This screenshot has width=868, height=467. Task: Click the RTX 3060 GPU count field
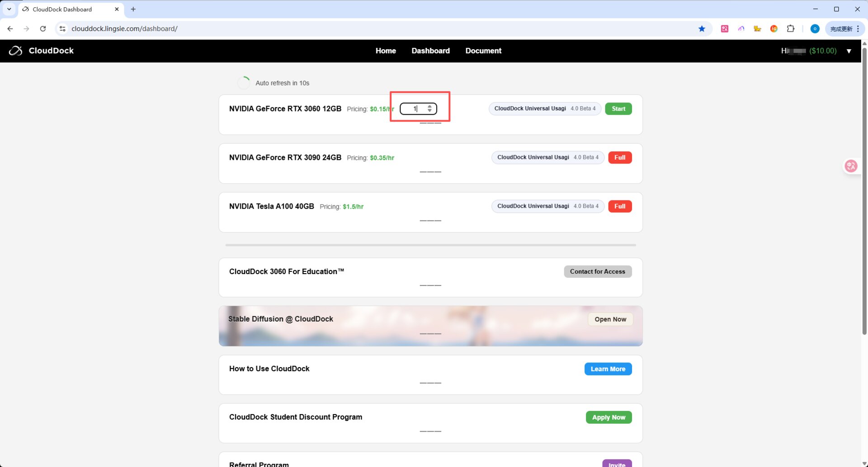[x=413, y=109]
